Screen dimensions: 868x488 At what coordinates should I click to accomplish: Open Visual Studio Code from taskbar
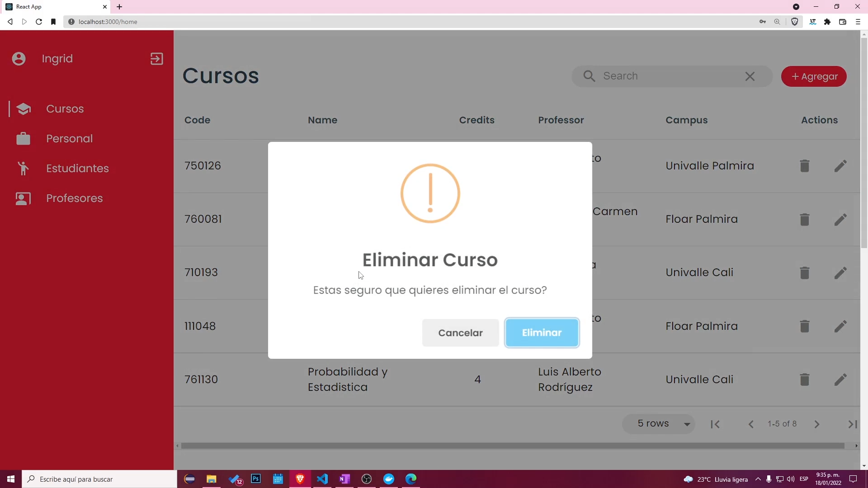[x=322, y=479]
